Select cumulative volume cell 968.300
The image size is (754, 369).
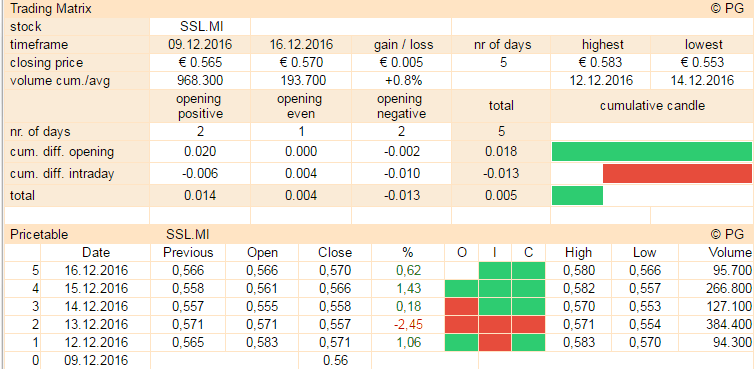pyautogui.click(x=200, y=80)
